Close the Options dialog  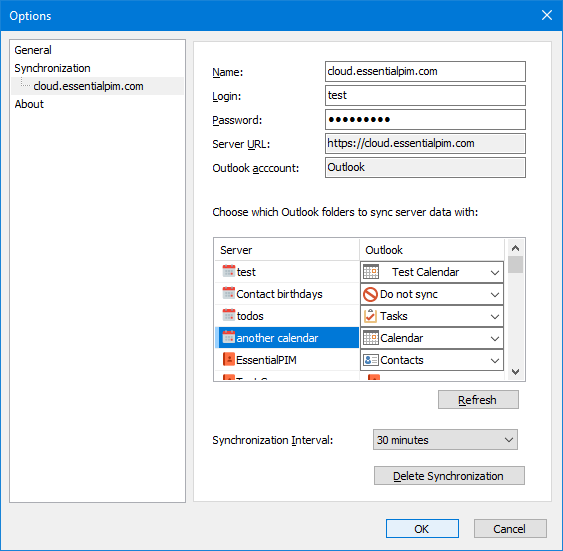[x=546, y=15]
